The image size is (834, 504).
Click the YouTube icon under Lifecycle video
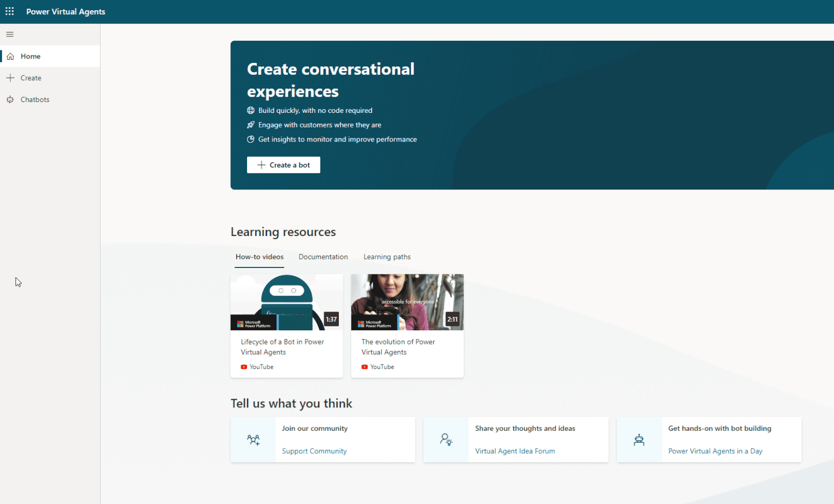(245, 366)
